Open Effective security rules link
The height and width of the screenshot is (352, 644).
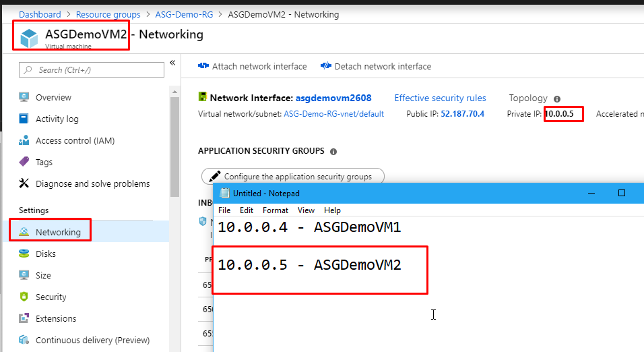click(440, 98)
